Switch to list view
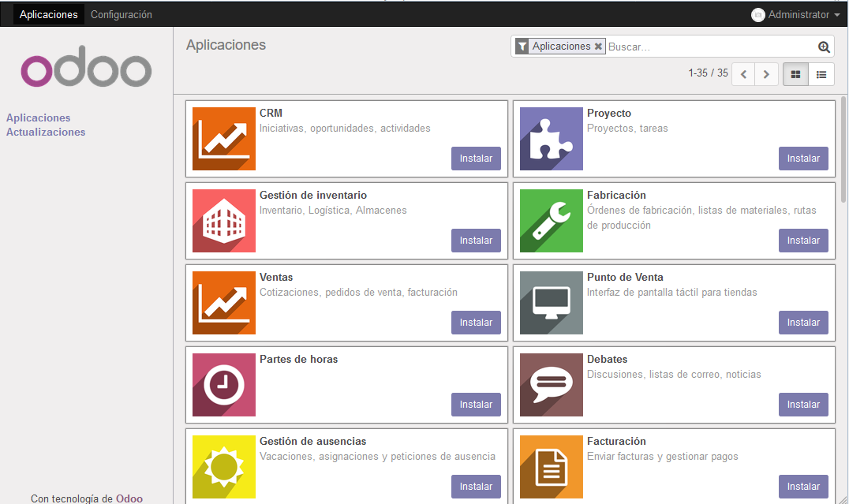The width and height of the screenshot is (849, 504). [821, 74]
